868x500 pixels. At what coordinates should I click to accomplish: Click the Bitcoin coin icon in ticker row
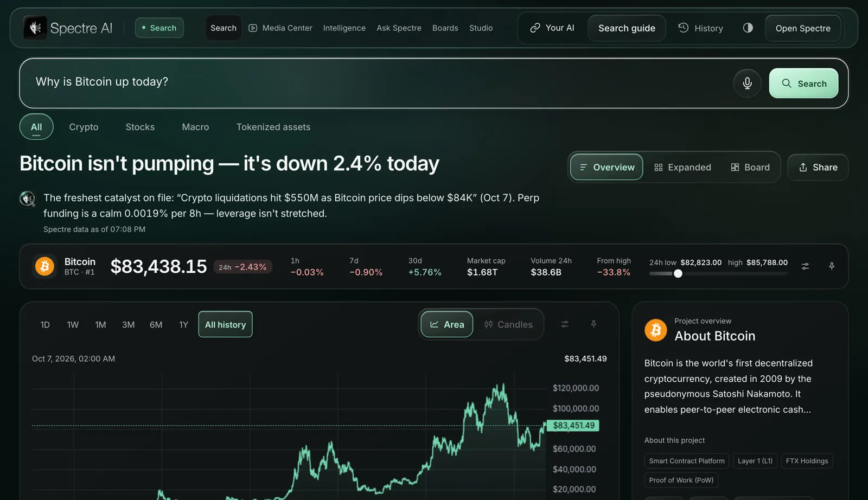44,266
